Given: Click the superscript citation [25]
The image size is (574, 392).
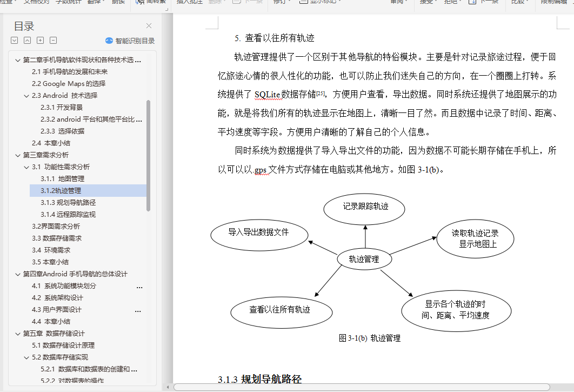Looking at the screenshot, I should [x=321, y=92].
